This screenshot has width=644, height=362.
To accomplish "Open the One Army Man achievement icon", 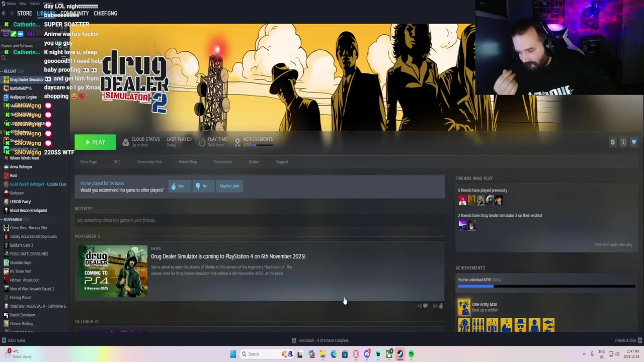I will 464,307.
